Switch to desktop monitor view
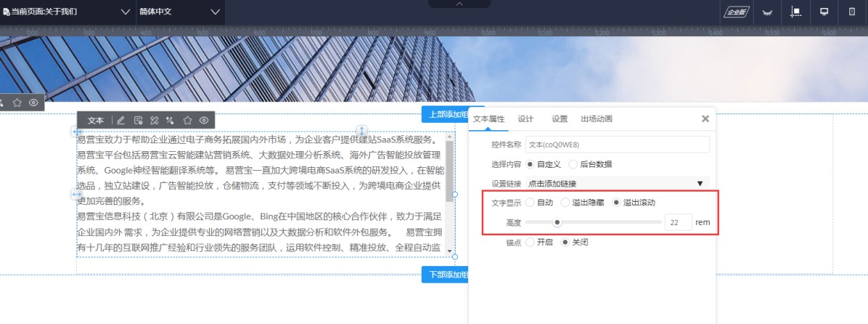Viewport: 868px width, 324px height. pos(824,12)
